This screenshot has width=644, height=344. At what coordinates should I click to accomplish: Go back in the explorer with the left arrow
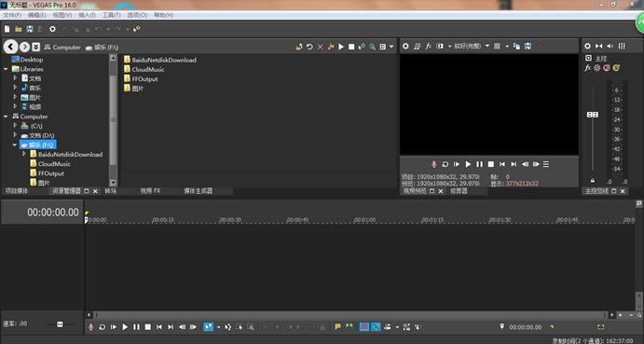pos(10,47)
